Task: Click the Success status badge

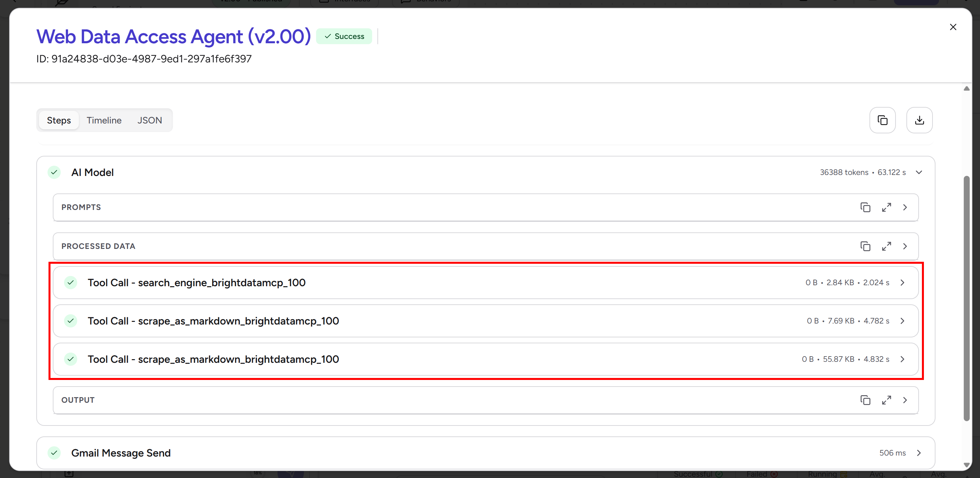Action: coord(344,36)
